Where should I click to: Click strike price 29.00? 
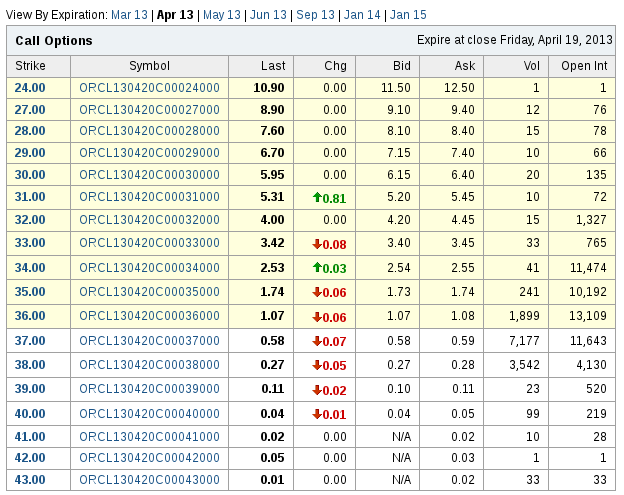(30, 152)
